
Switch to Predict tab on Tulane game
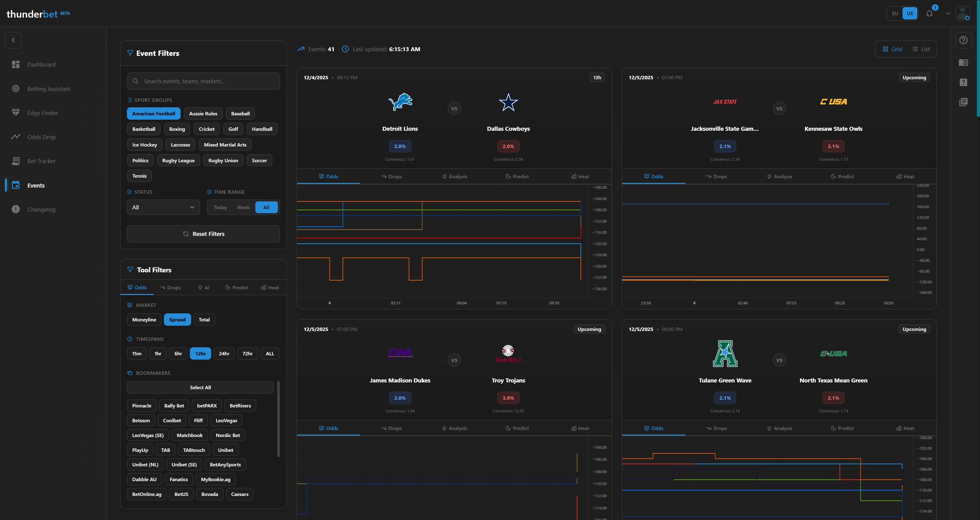coord(842,428)
